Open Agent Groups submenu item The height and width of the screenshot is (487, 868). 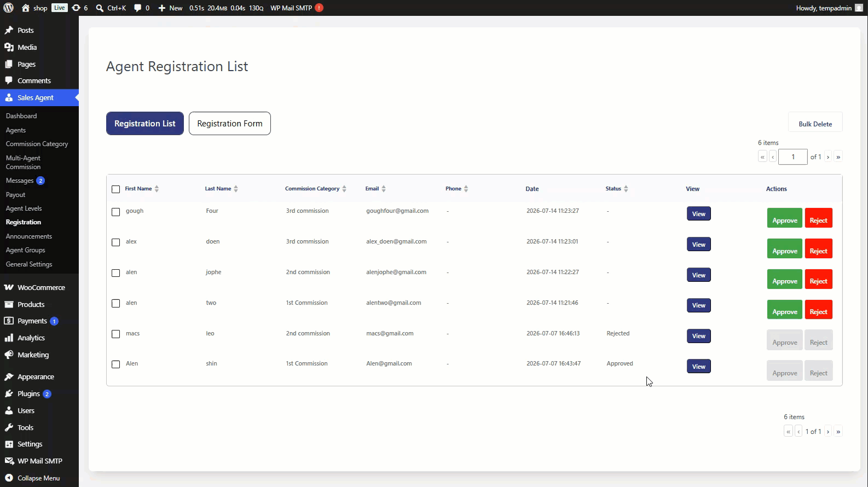point(26,250)
